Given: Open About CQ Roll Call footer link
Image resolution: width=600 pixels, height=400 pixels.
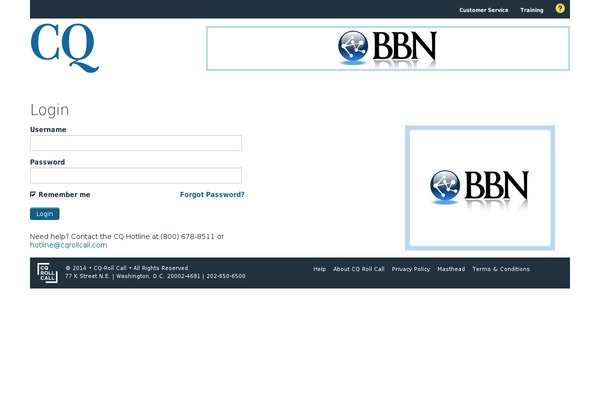Looking at the screenshot, I should click(x=359, y=269).
